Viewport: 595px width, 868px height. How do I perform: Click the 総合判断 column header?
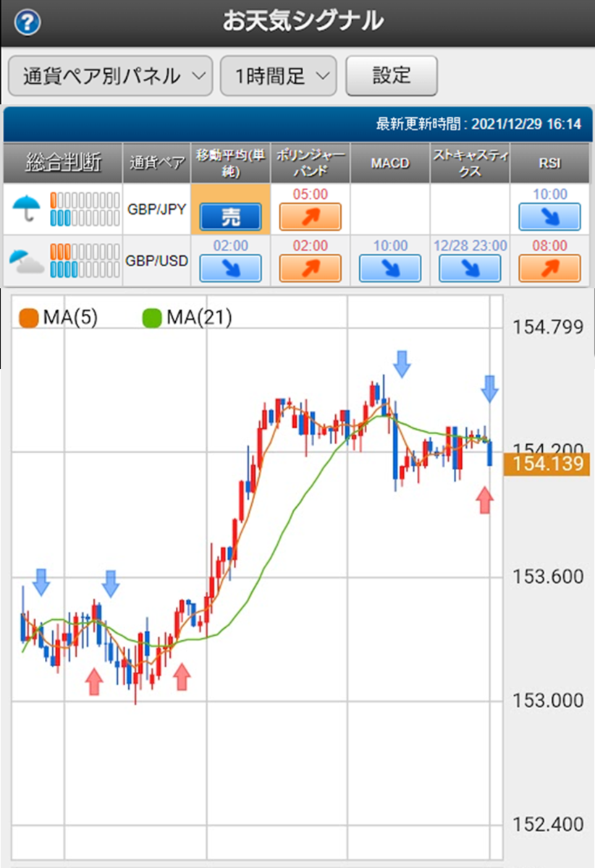pos(63,163)
